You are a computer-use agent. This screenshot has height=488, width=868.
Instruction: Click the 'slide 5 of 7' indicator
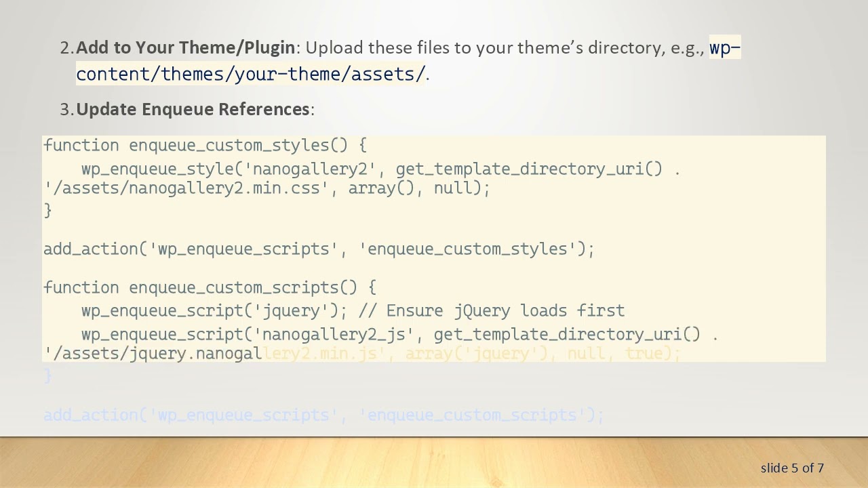tap(792, 468)
